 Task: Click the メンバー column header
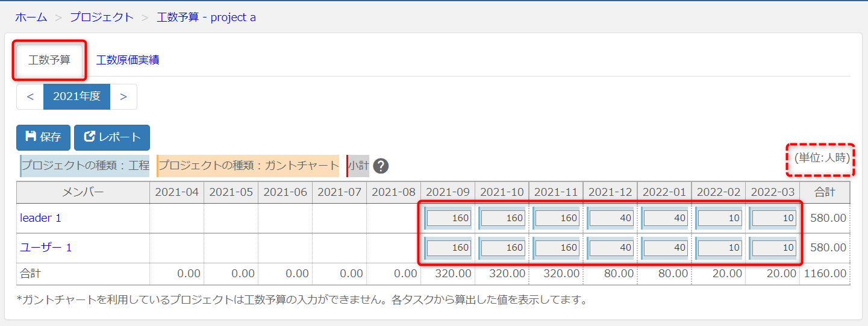click(83, 192)
